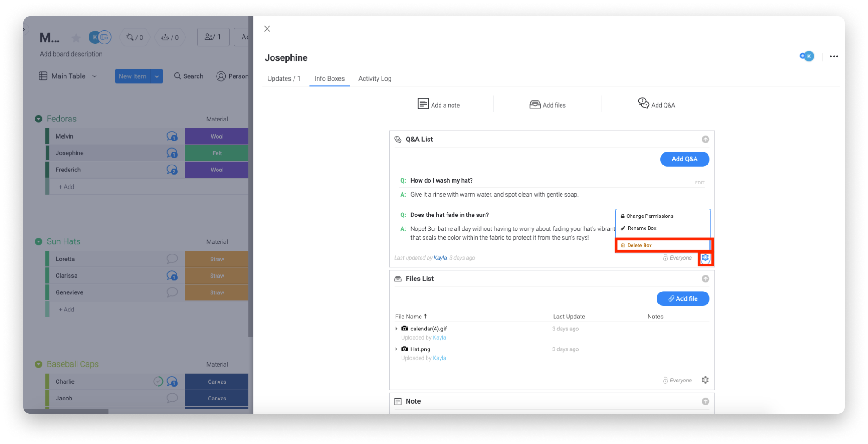Open Kayla link under calendar(4).gif

439,338
